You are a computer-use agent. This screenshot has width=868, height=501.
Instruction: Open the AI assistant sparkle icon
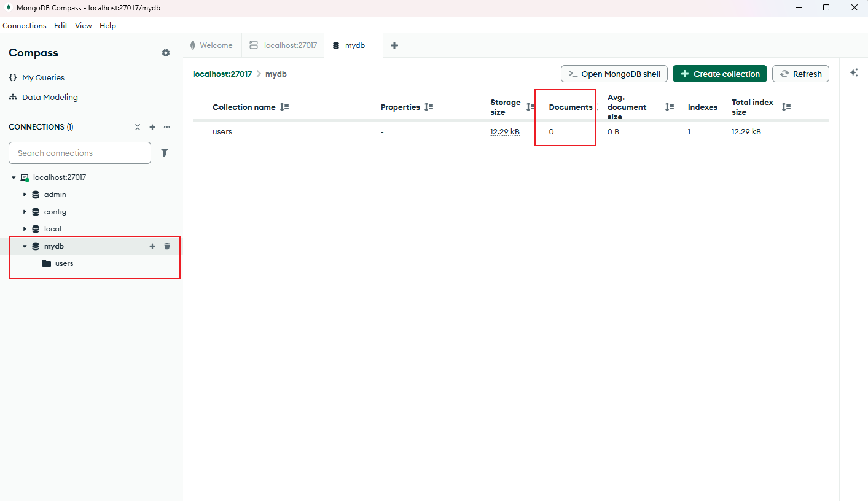tap(854, 72)
